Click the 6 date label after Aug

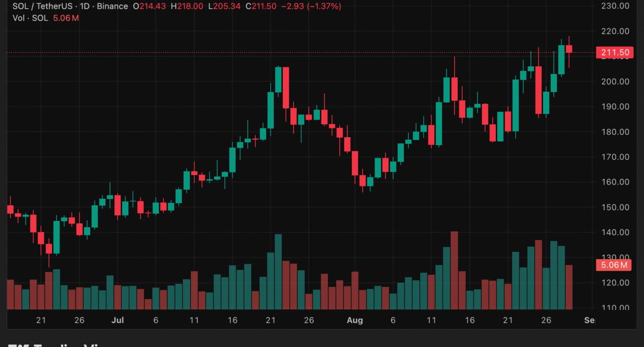[x=393, y=320]
